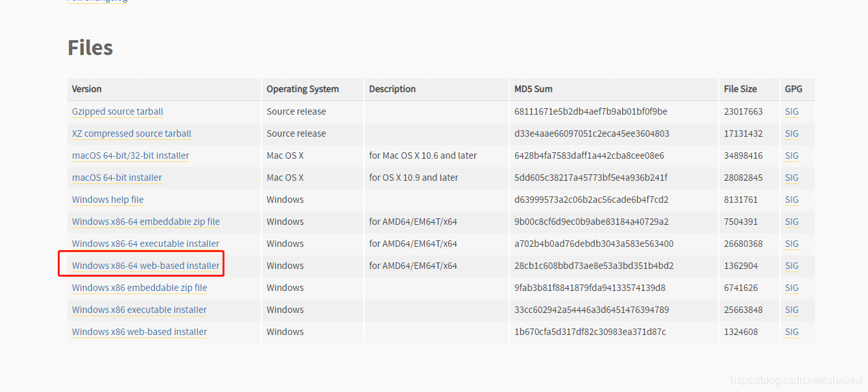The image size is (868, 392).
Task: Click file size 8131761
Action: (741, 200)
